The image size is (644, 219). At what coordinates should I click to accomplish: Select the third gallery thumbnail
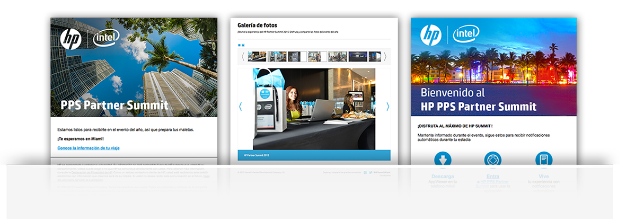pyautogui.click(x=297, y=56)
